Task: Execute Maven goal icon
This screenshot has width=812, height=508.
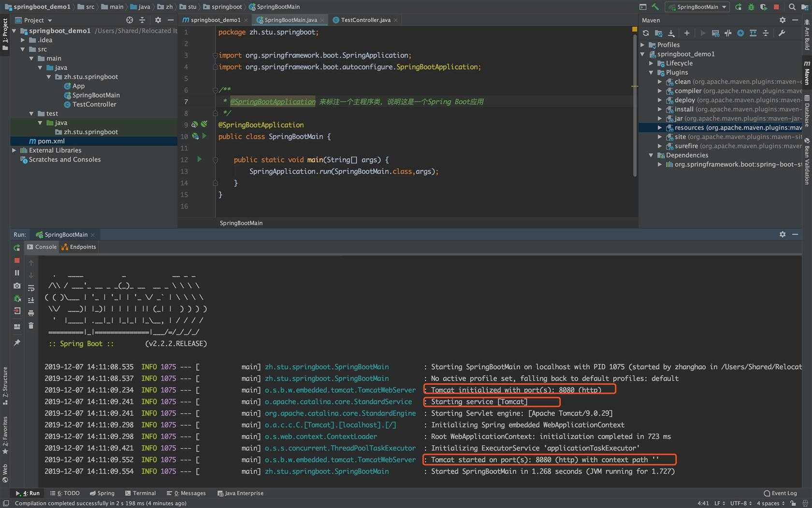Action: coord(715,33)
